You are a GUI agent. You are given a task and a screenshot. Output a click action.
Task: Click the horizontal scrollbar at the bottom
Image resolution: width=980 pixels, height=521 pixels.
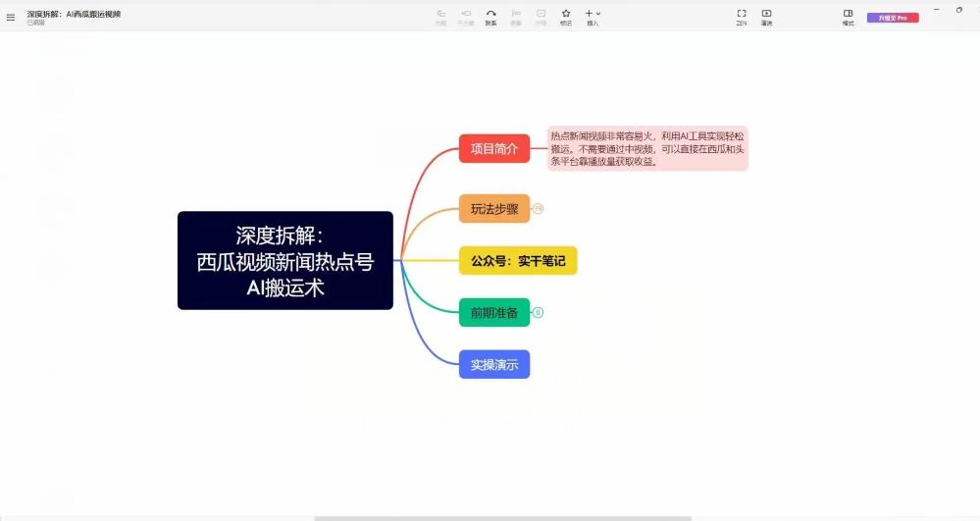coord(502,518)
